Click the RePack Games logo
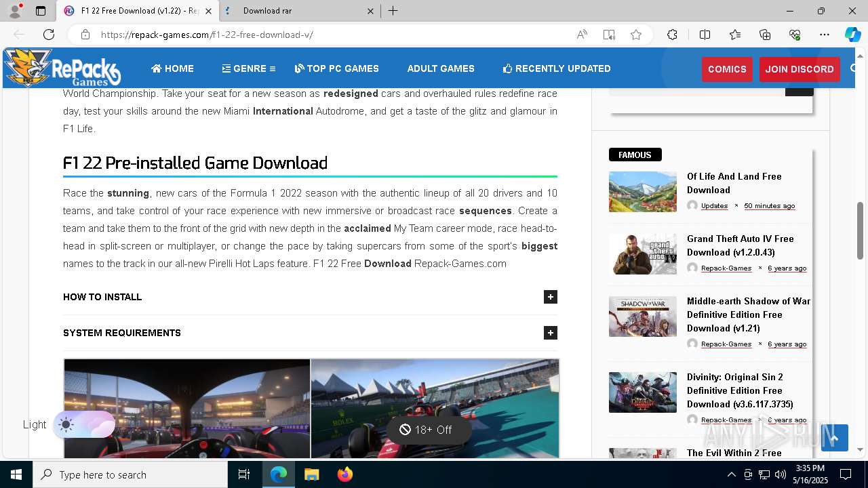 coord(62,68)
